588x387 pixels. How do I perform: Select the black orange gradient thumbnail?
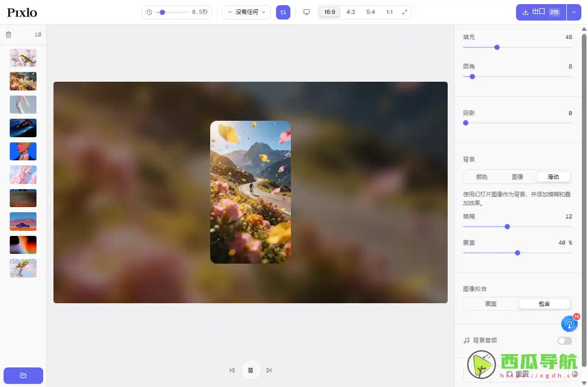(23, 245)
